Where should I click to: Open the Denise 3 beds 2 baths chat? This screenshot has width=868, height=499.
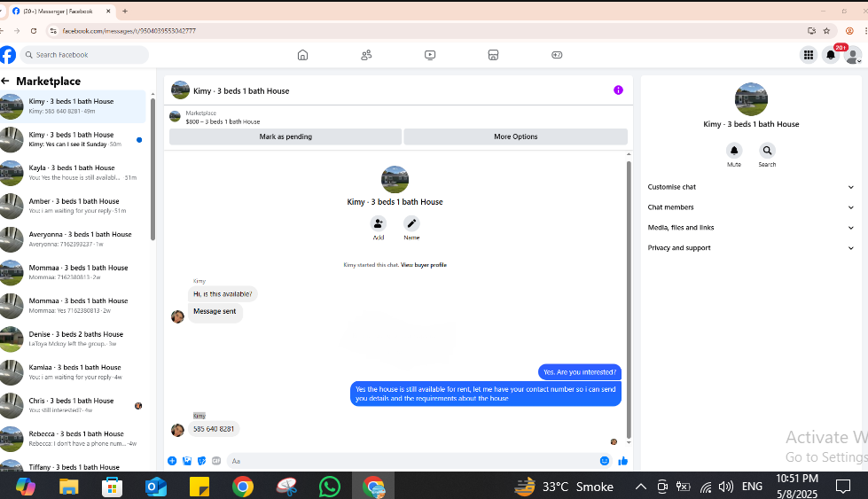[73, 339]
